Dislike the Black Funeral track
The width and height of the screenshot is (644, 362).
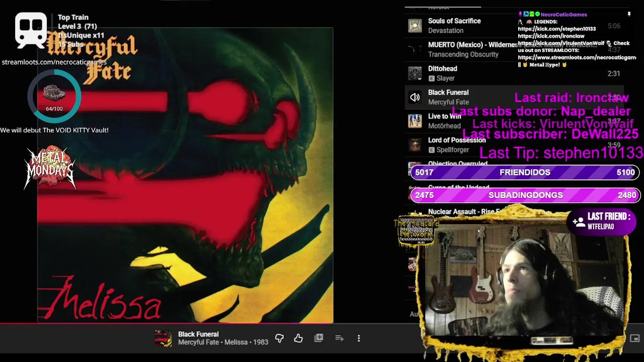[x=279, y=338]
